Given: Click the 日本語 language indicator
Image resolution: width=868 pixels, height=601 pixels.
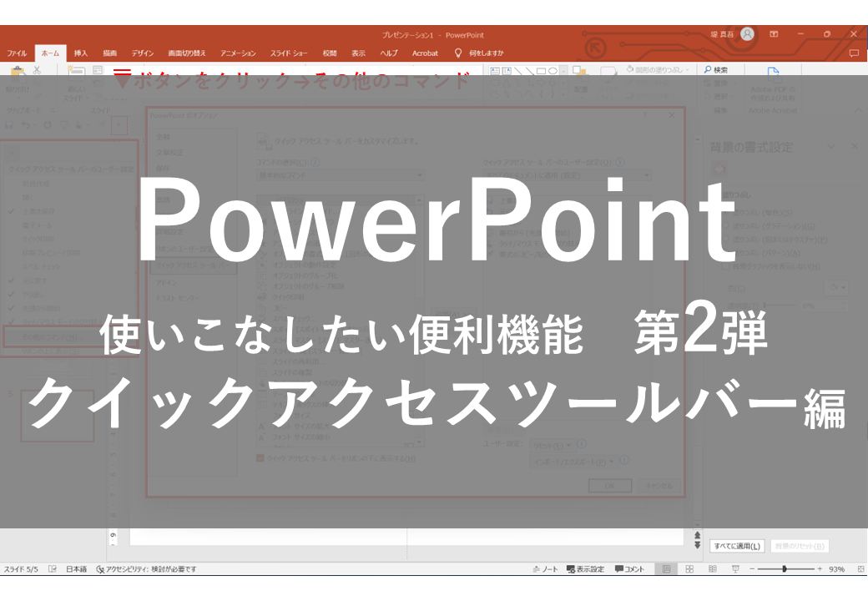Looking at the screenshot, I should (x=77, y=569).
